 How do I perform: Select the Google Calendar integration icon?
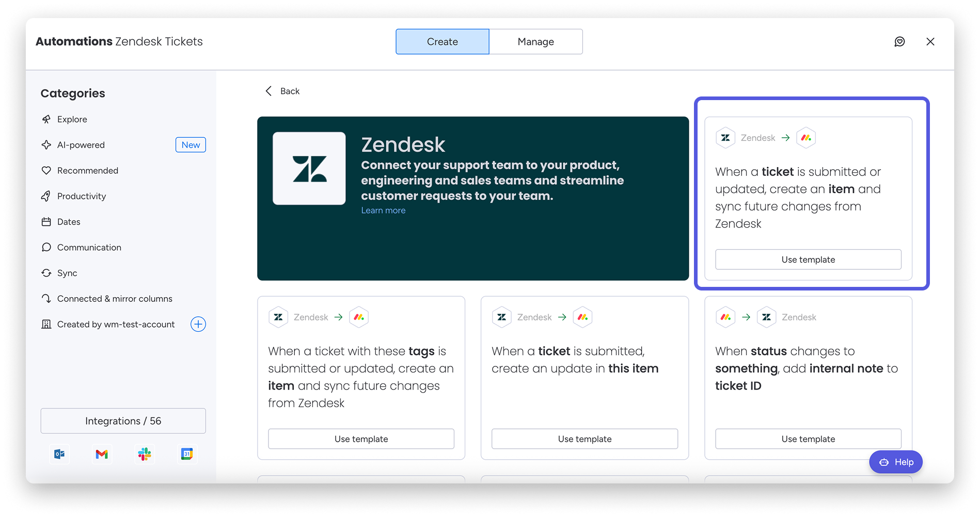tap(187, 454)
